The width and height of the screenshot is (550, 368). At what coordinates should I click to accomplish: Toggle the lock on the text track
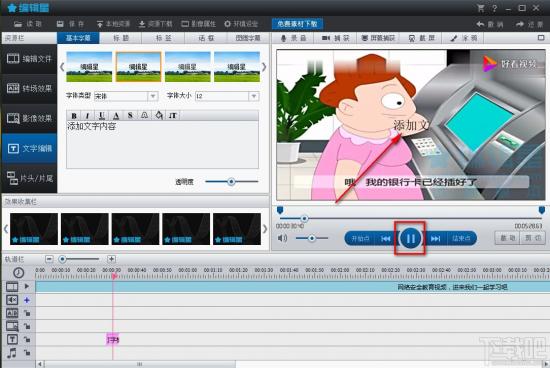27,340
